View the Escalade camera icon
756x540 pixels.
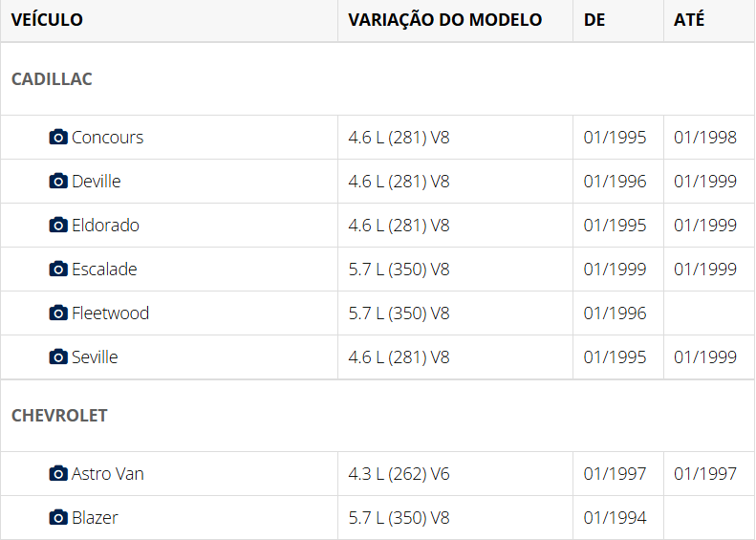(58, 270)
